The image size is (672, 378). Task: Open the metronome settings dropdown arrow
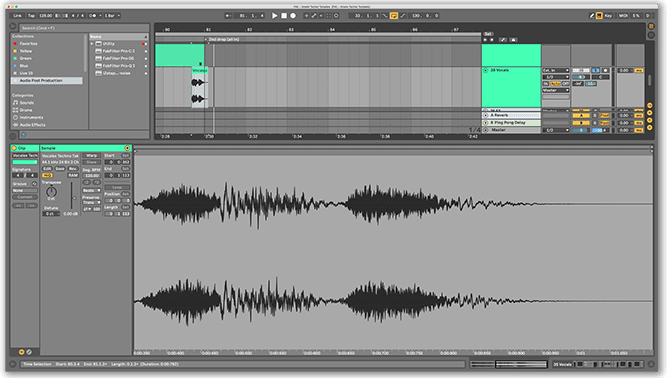100,15
